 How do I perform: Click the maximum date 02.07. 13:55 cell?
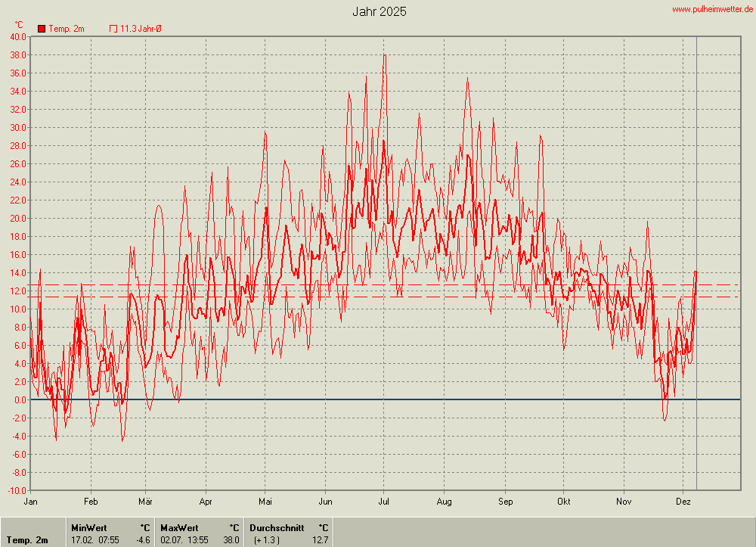click(184, 540)
